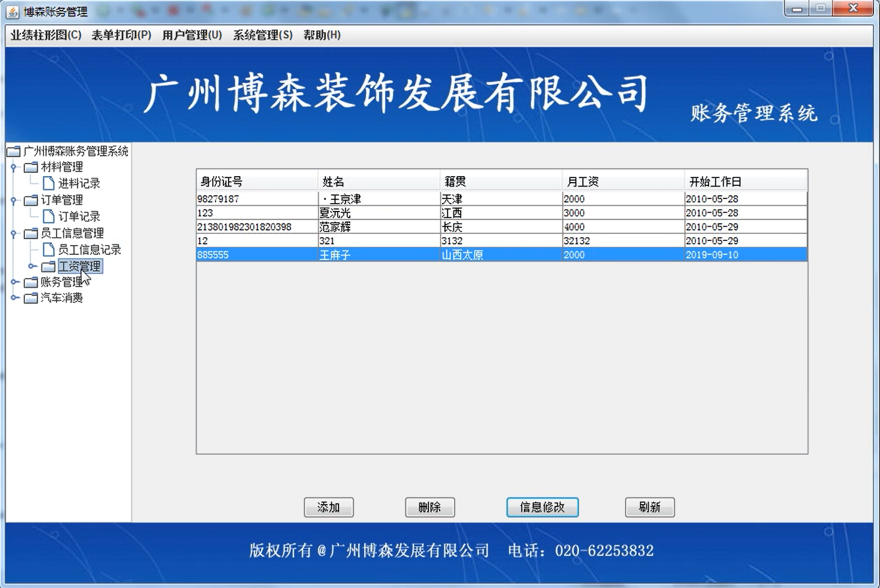Viewport: 880px width, 588px height.
Task: Click the document icon beside 订单记录
Action: (x=49, y=216)
